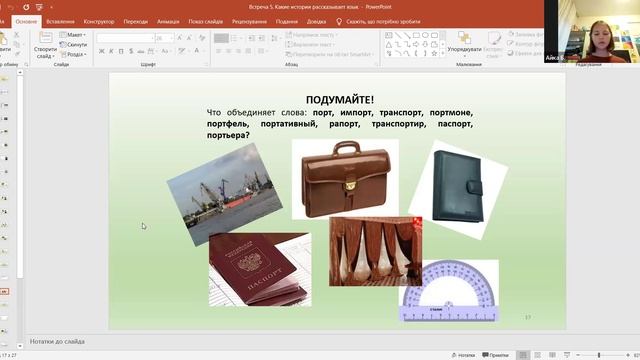Viewport: 640px width, 360px height.
Task: Toggle text shadow S formatting
Action: [131, 51]
